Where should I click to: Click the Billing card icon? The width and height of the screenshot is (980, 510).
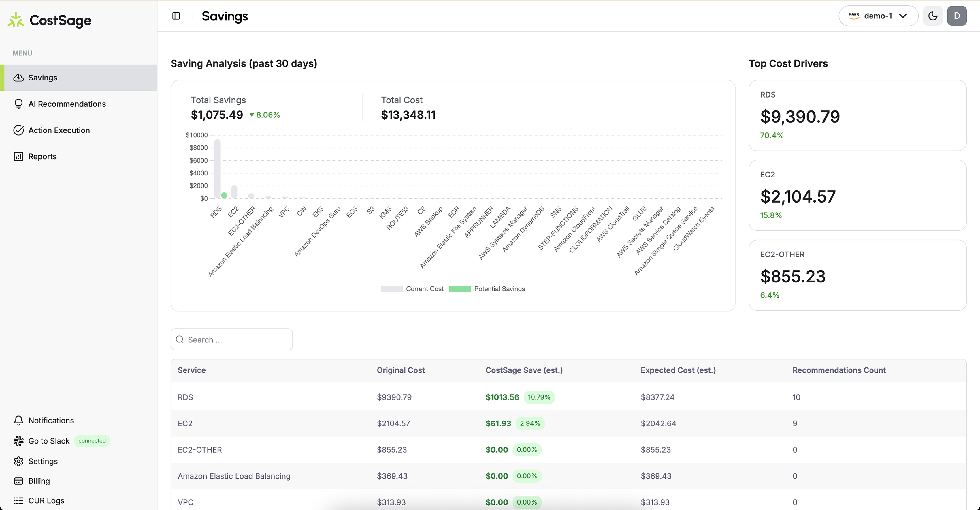[18, 481]
